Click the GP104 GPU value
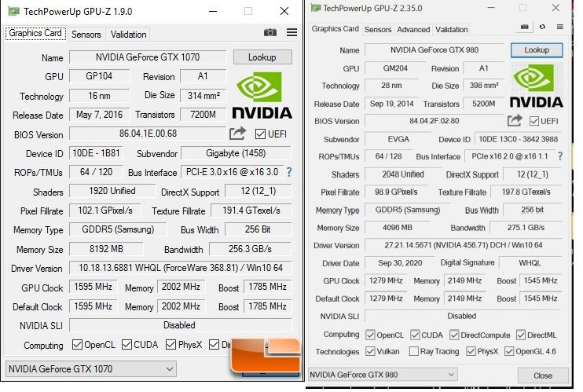This screenshot has width=583, height=392. coord(99,76)
